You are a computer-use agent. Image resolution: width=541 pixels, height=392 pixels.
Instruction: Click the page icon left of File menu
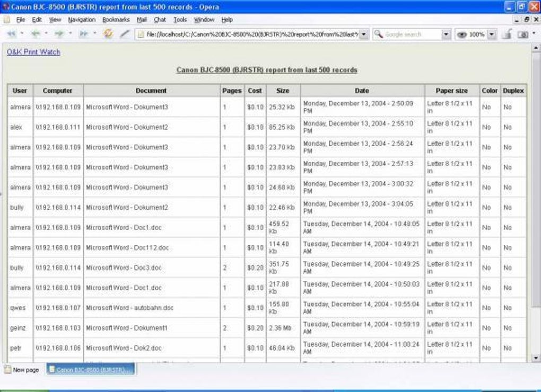click(x=7, y=20)
